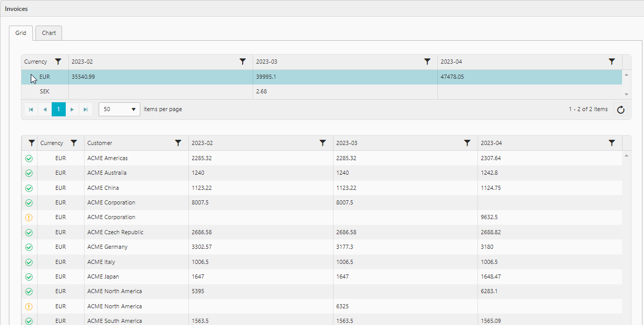The image size is (644, 325).
Task: Open filter for Customer column
Action: click(178, 143)
